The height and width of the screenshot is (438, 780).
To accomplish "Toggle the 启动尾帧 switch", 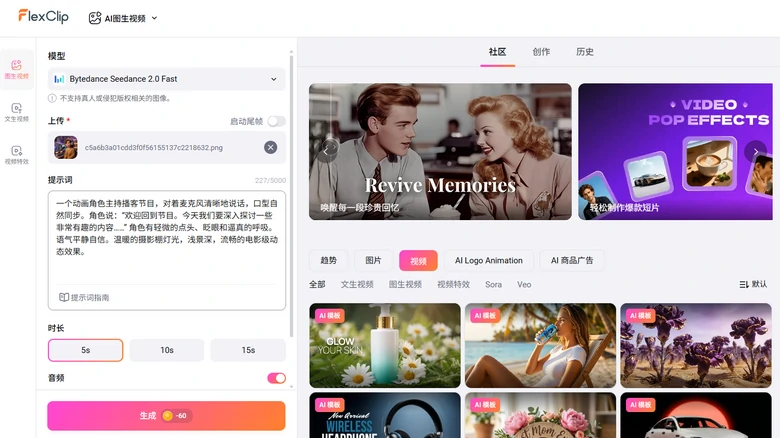I will pyautogui.click(x=275, y=121).
